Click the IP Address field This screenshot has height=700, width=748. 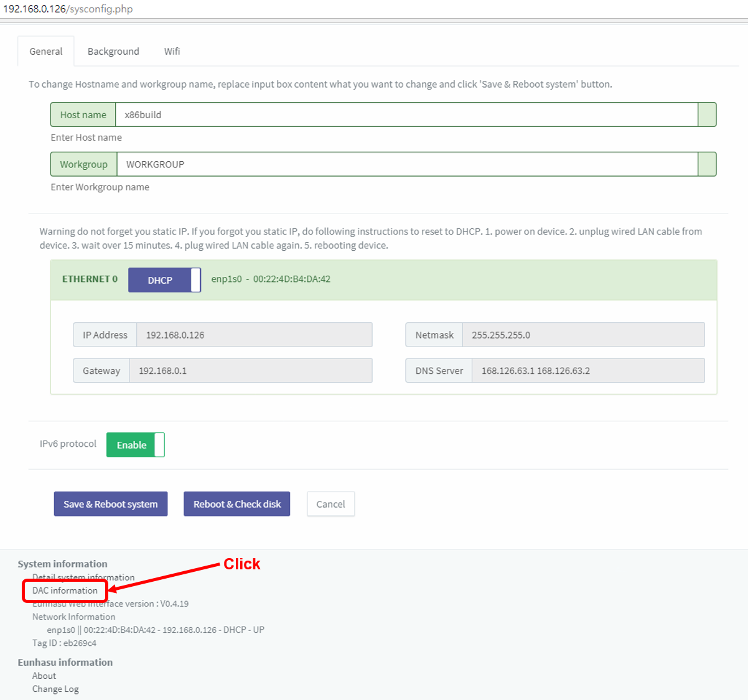[254, 335]
